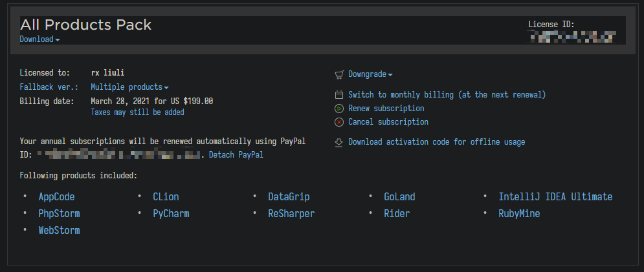
Task: Click the download arrow icon for activation code
Action: (x=339, y=142)
